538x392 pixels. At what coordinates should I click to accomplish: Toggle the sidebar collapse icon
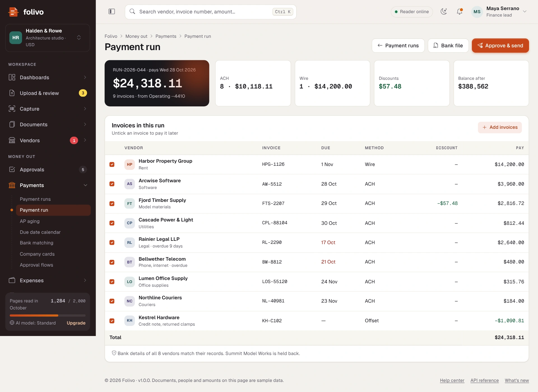pyautogui.click(x=112, y=11)
